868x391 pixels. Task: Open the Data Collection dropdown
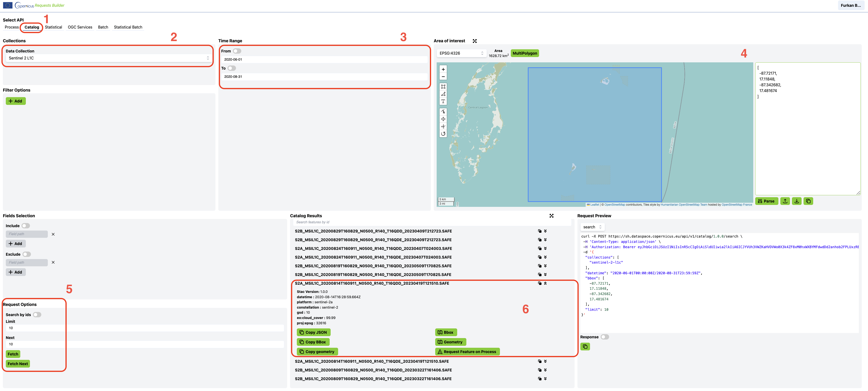tap(108, 58)
